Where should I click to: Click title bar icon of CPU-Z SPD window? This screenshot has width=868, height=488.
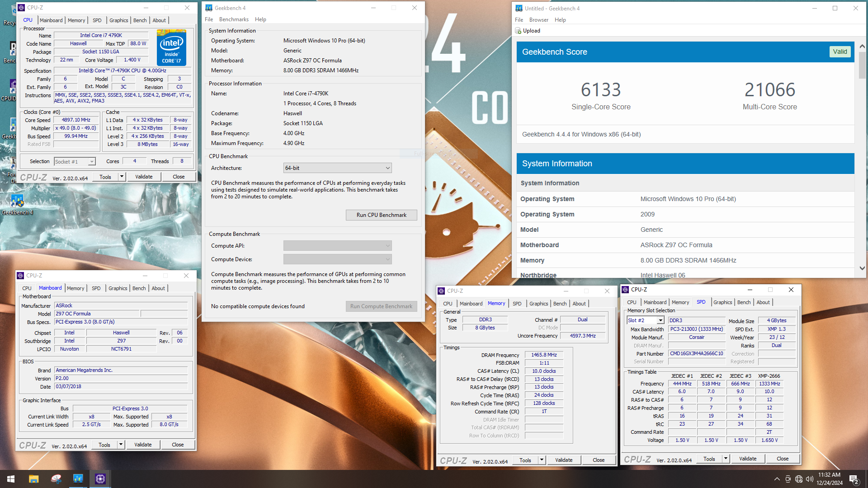click(626, 290)
